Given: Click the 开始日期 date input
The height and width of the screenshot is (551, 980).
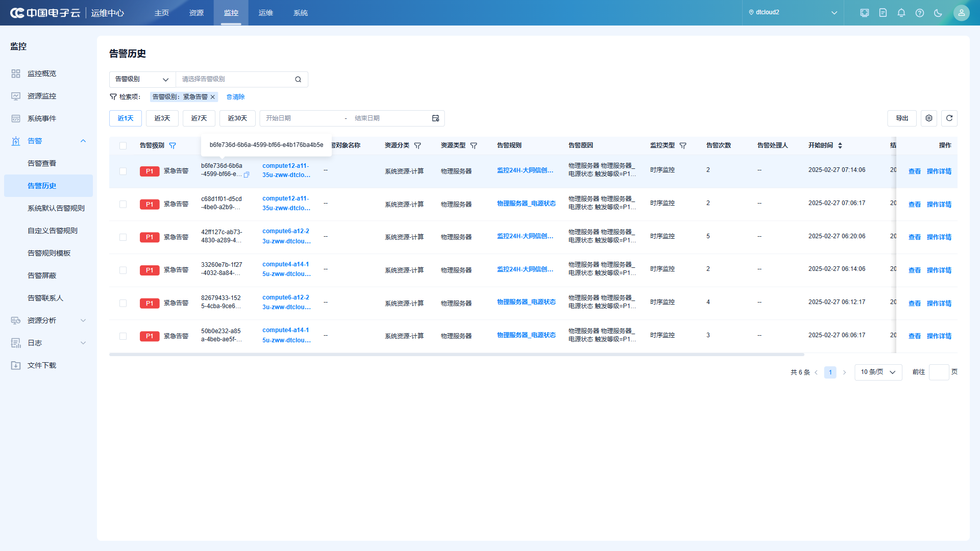Looking at the screenshot, I should point(301,118).
